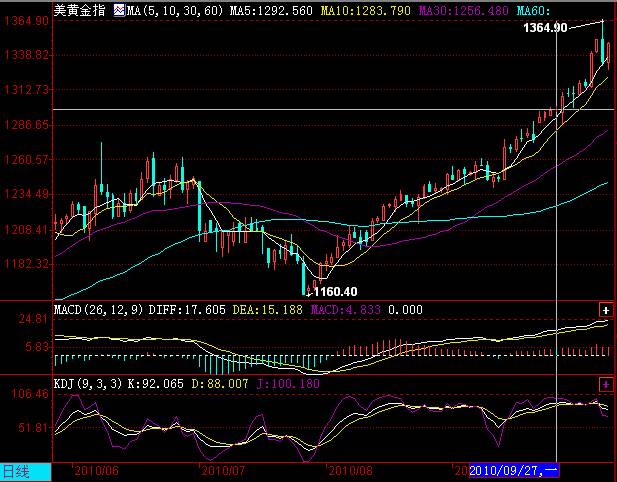Screen dimensions: 617x482
Task: Click the DIFF:17.605 value
Action: tap(187, 310)
